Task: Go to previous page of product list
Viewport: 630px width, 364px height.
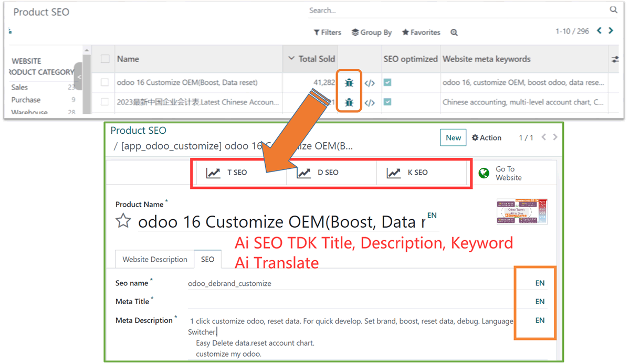Action: point(599,31)
